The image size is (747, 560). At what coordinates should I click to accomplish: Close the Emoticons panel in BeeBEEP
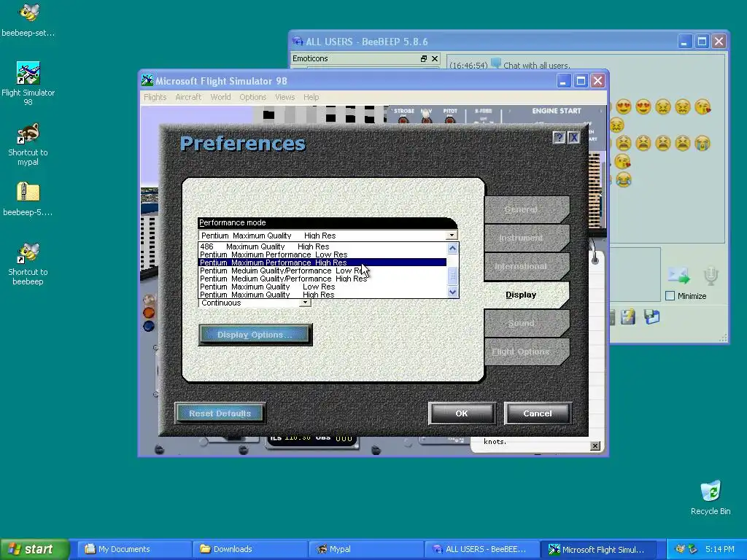pyautogui.click(x=435, y=58)
